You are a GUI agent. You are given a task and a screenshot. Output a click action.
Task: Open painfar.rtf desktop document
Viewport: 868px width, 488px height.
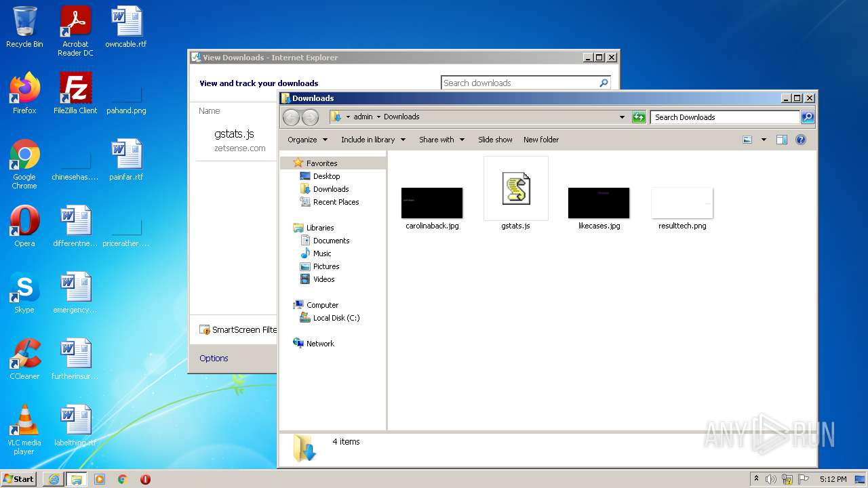point(126,160)
